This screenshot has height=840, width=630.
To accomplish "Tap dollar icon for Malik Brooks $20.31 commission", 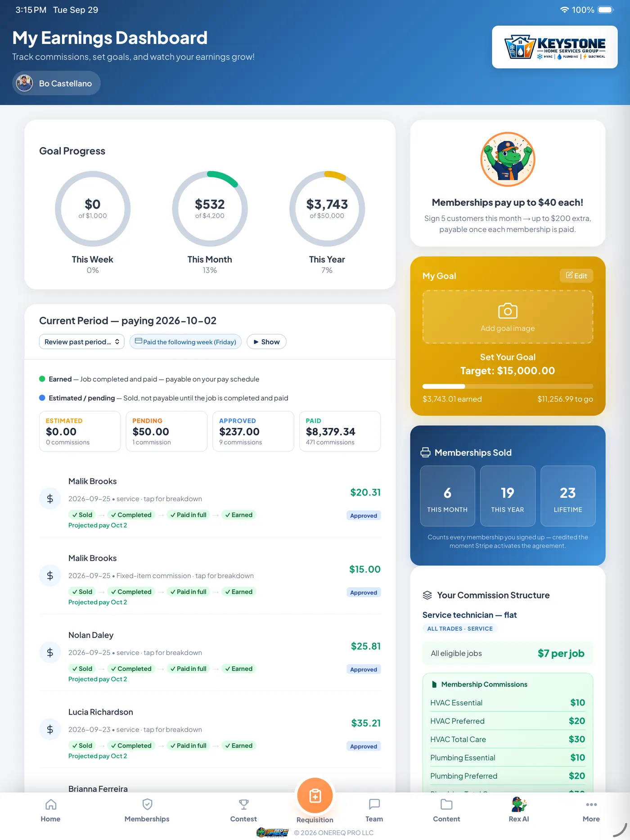I will pos(50,499).
